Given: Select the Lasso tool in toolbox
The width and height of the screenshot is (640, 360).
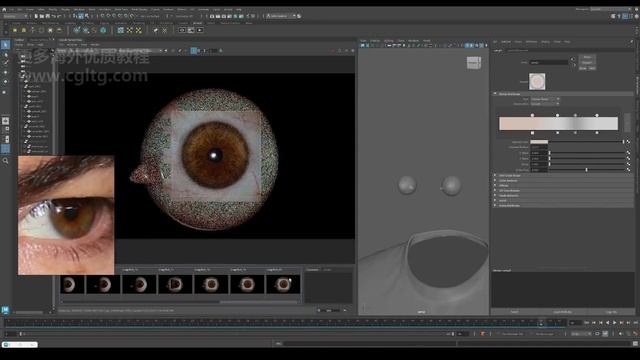Looking at the screenshot, I should [x=5, y=54].
